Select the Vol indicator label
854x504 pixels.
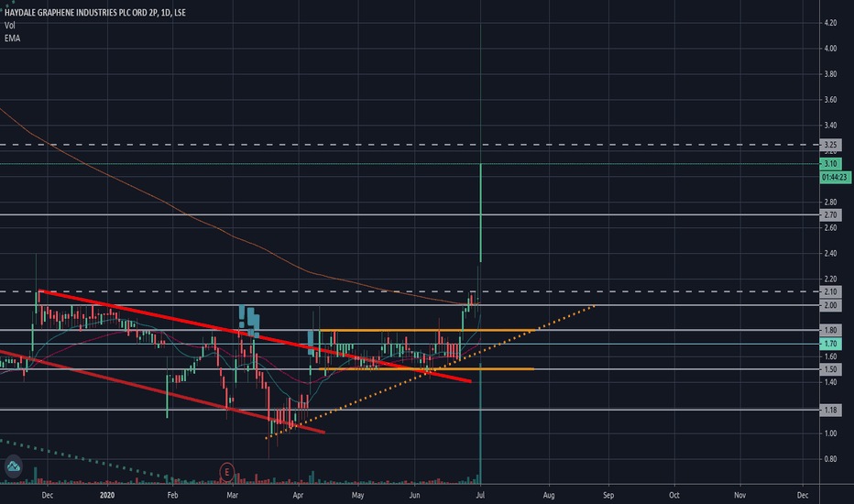coord(10,25)
